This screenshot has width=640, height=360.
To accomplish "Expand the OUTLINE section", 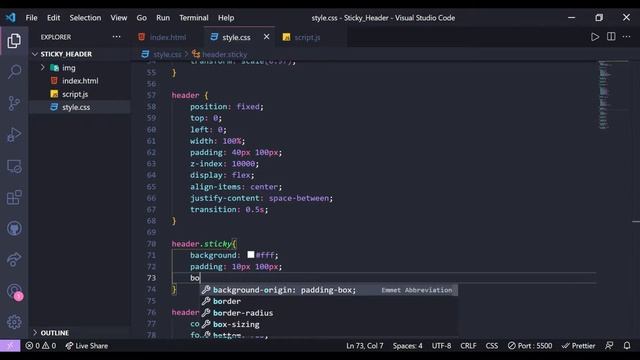I will [x=54, y=333].
